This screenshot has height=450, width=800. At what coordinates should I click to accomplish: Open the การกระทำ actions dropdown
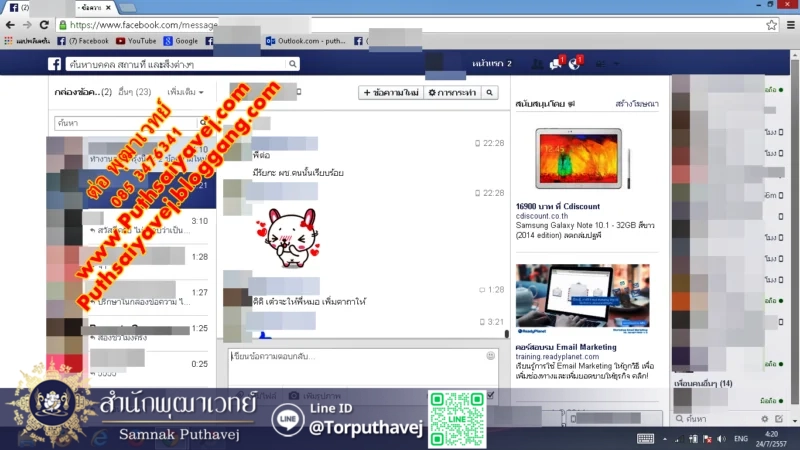(x=451, y=93)
